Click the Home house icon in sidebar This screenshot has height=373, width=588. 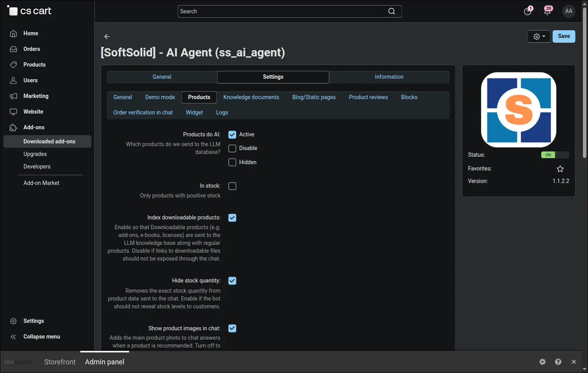[13, 33]
